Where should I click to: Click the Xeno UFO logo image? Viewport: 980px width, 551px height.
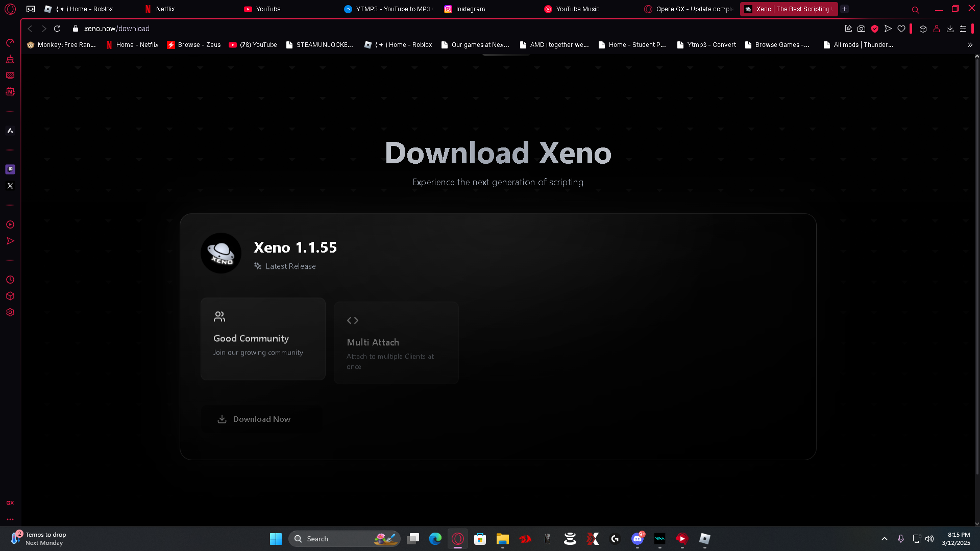(x=221, y=253)
